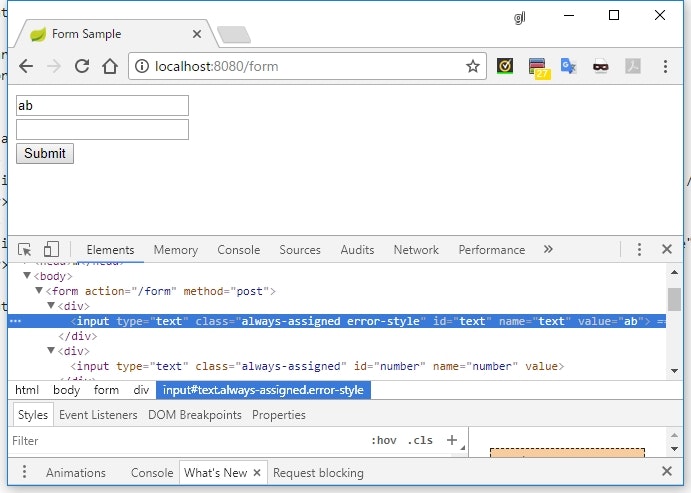Click the forward navigation arrow
691x493 pixels.
click(x=54, y=67)
